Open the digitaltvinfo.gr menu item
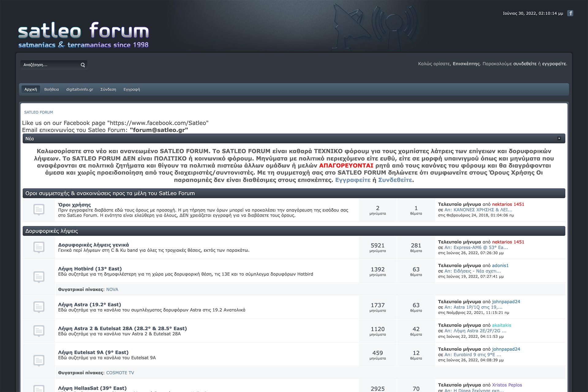Screen dimensions: 588x392 tap(80, 89)
